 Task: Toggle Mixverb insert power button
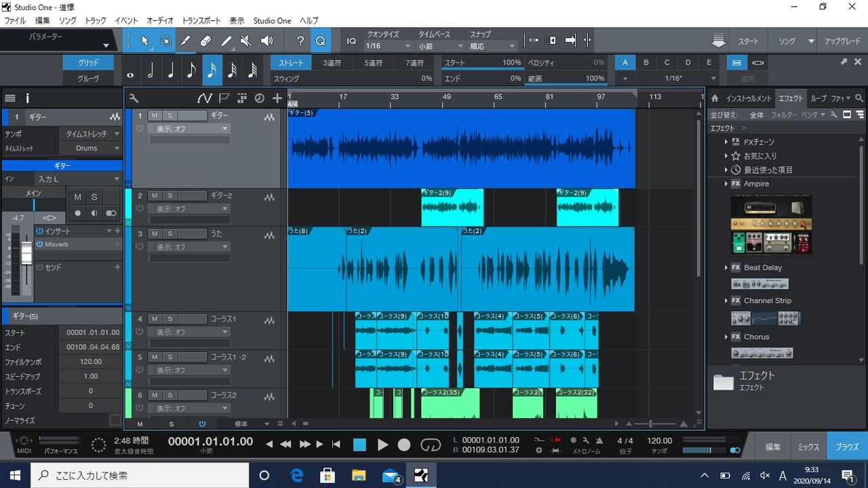pos(39,244)
